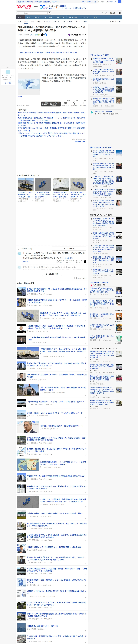
Task: Click the 返信 1件 link
Action: [x=26, y=261]
